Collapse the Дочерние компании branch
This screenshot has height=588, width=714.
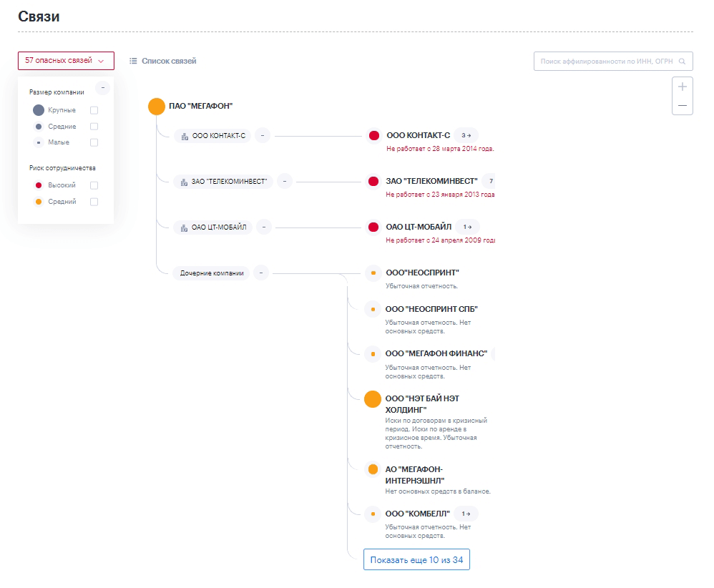261,273
